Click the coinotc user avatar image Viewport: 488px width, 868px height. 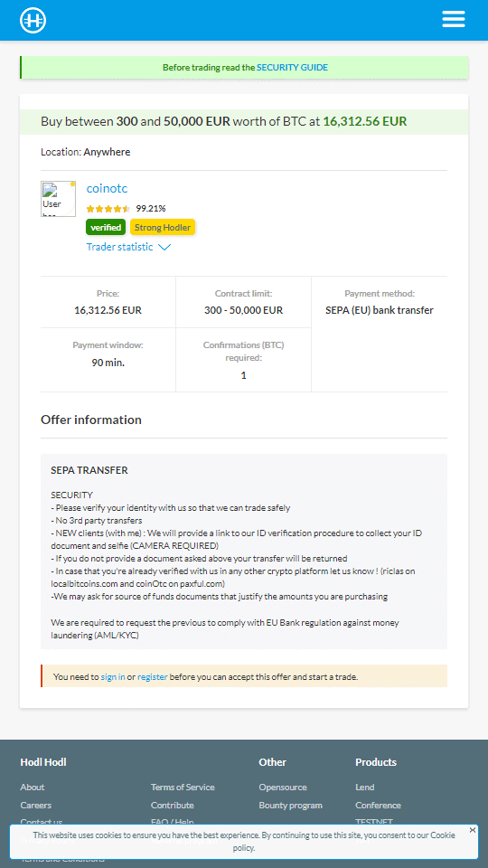pyautogui.click(x=58, y=199)
